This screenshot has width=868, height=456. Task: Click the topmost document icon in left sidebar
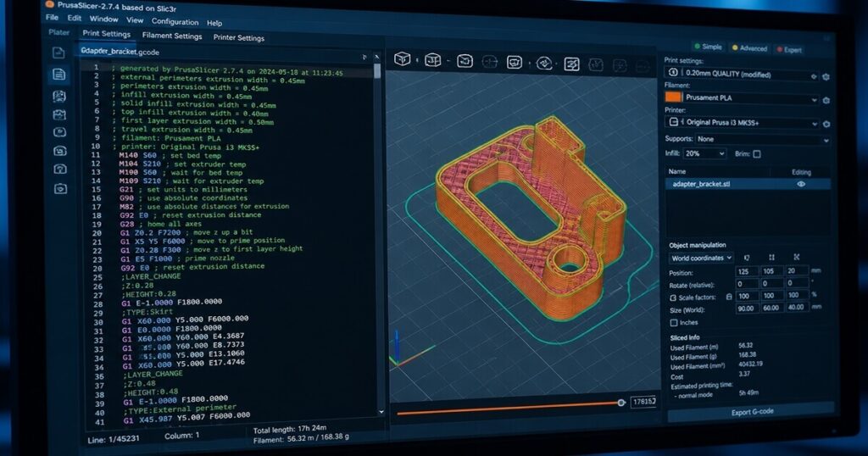pos(58,53)
